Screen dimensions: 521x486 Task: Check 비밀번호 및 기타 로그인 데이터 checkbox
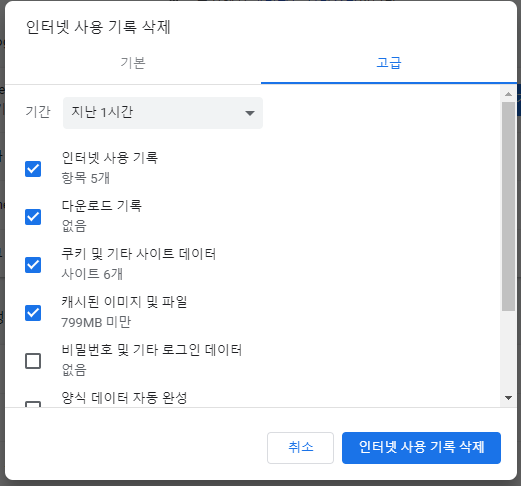pos(33,361)
